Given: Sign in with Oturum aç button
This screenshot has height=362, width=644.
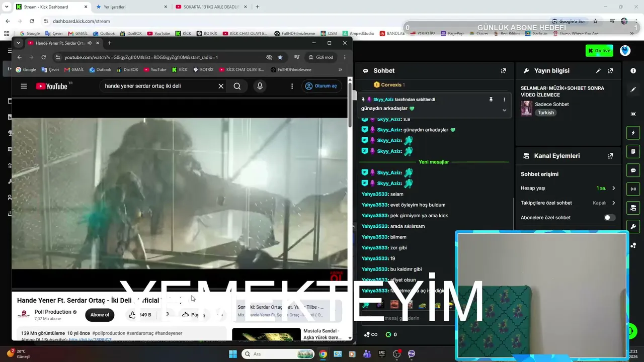Looking at the screenshot, I should (x=320, y=86).
